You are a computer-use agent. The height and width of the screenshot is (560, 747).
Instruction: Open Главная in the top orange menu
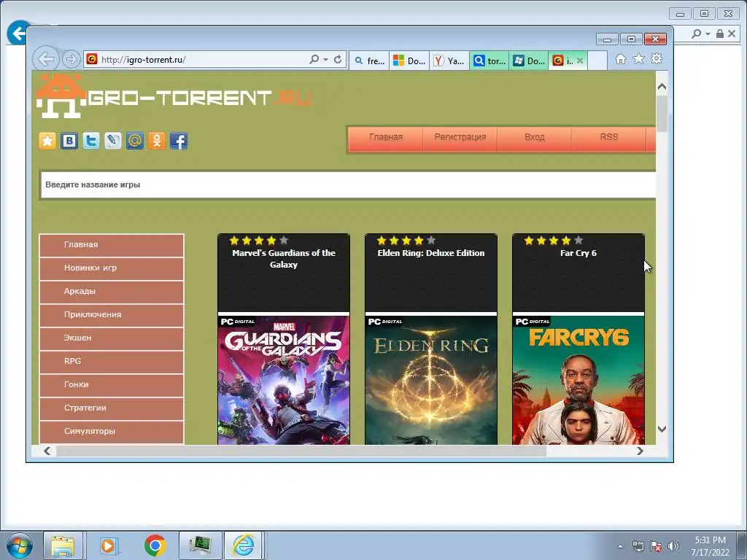[x=385, y=137]
